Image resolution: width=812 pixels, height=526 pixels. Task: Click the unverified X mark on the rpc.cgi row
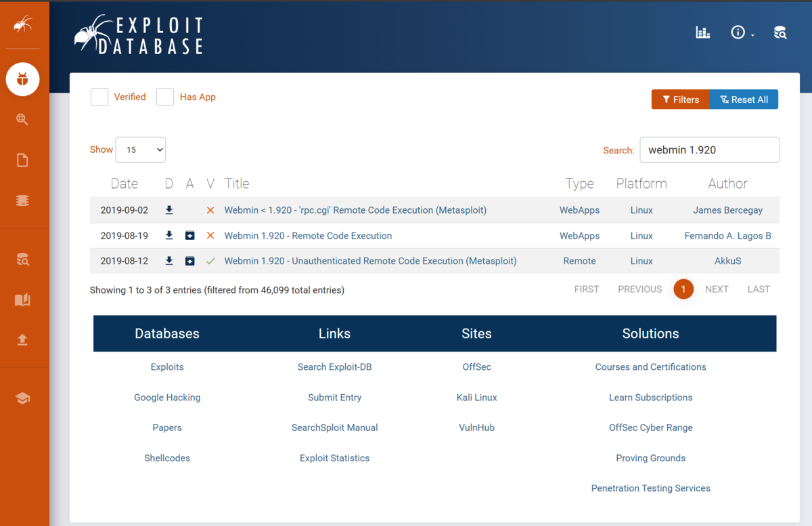tap(210, 210)
